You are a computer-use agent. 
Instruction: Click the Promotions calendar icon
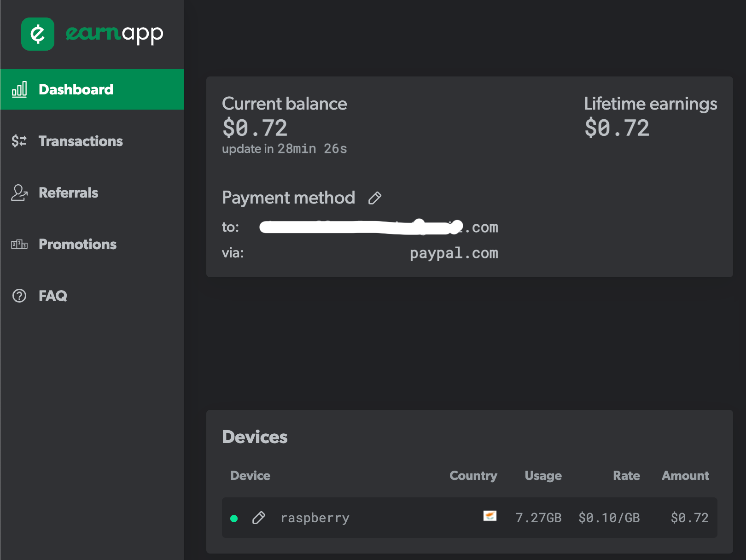click(18, 245)
